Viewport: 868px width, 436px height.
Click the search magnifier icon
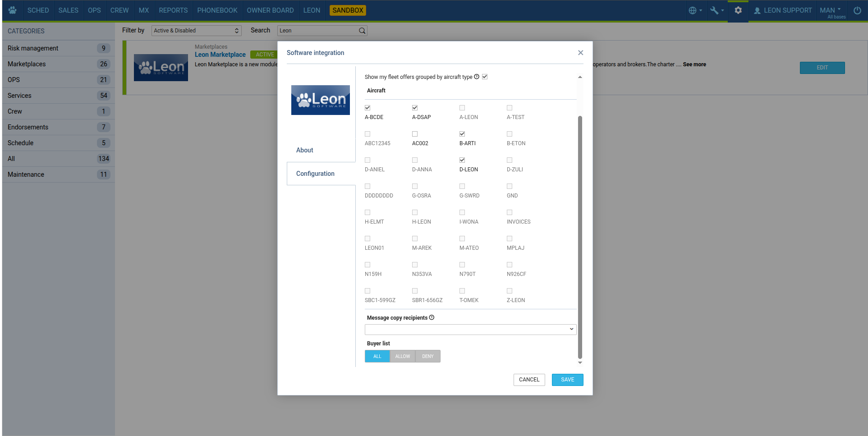tap(362, 31)
